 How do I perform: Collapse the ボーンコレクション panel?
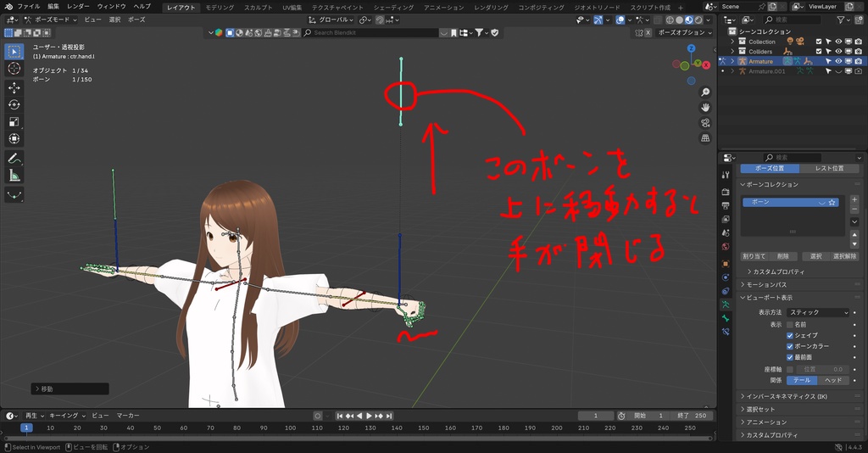point(771,184)
